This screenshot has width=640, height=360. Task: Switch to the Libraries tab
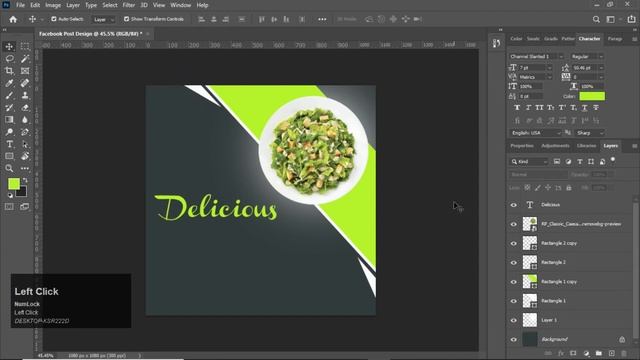pos(586,146)
